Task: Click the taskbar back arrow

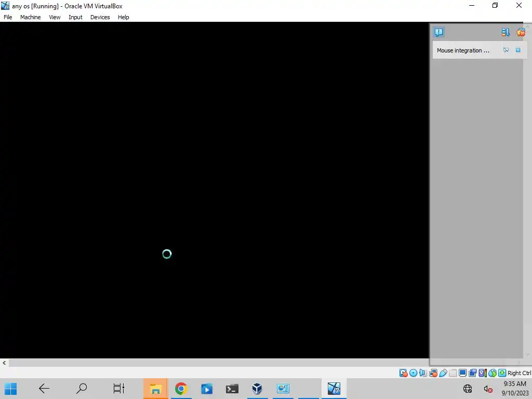Action: point(44,389)
